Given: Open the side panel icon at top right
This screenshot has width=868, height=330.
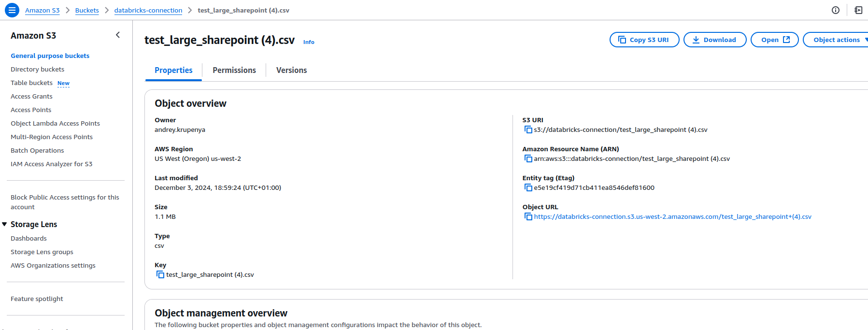Looking at the screenshot, I should 858,10.
